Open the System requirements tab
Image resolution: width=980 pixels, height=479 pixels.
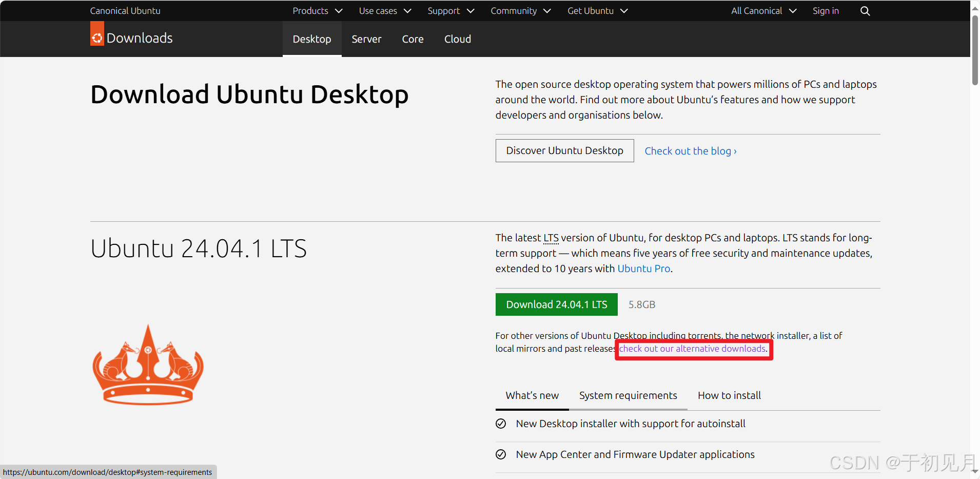coord(628,395)
